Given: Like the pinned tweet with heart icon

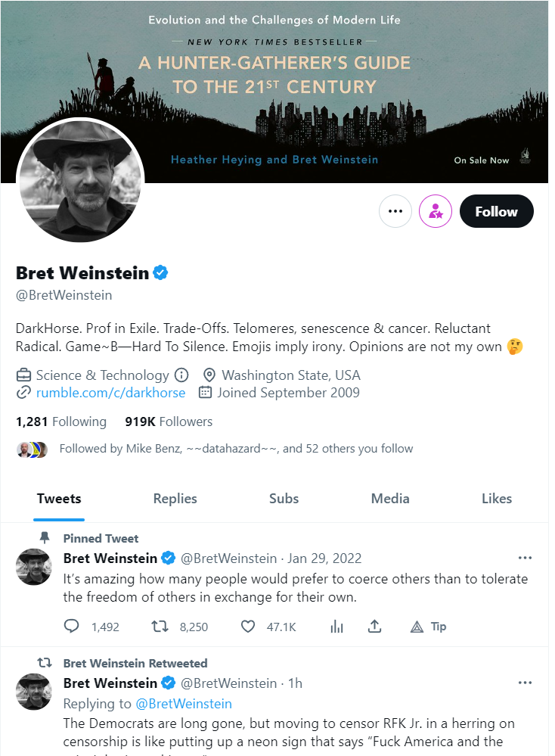Looking at the screenshot, I should pyautogui.click(x=248, y=627).
